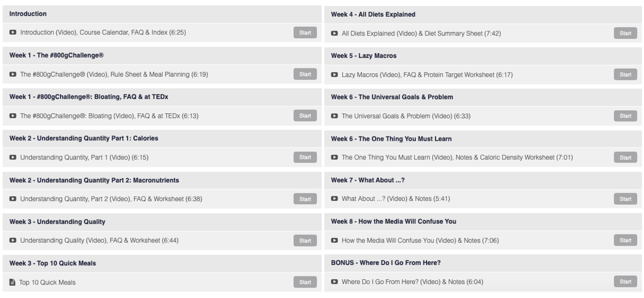Start How the Media Will Confuse You lesson
The image size is (644, 298).
click(x=625, y=240)
